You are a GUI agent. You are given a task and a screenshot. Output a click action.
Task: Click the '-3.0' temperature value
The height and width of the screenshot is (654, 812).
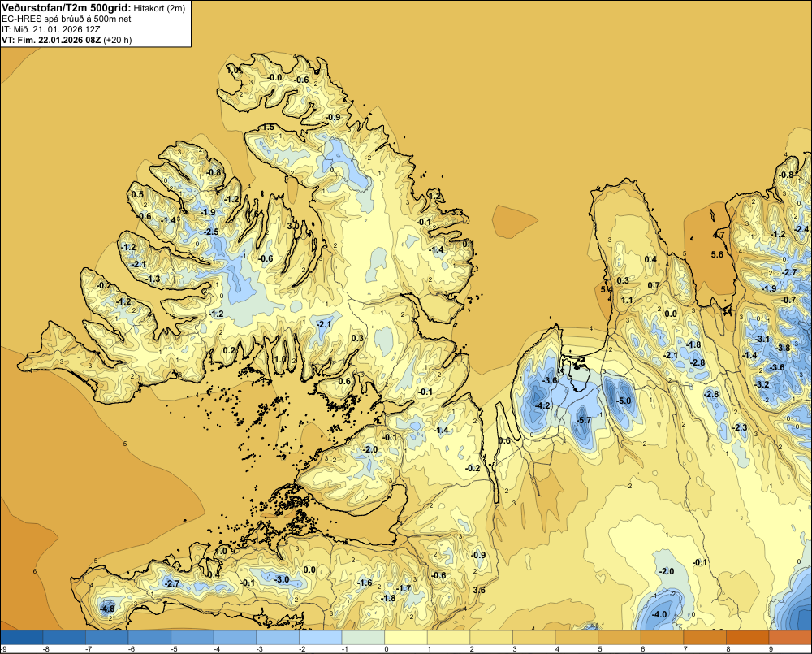click(283, 579)
